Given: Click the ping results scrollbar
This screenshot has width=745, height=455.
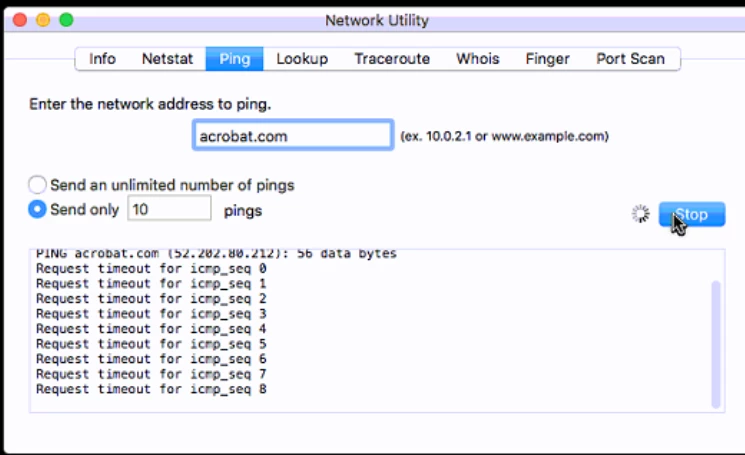Looking at the screenshot, I should click(716, 344).
